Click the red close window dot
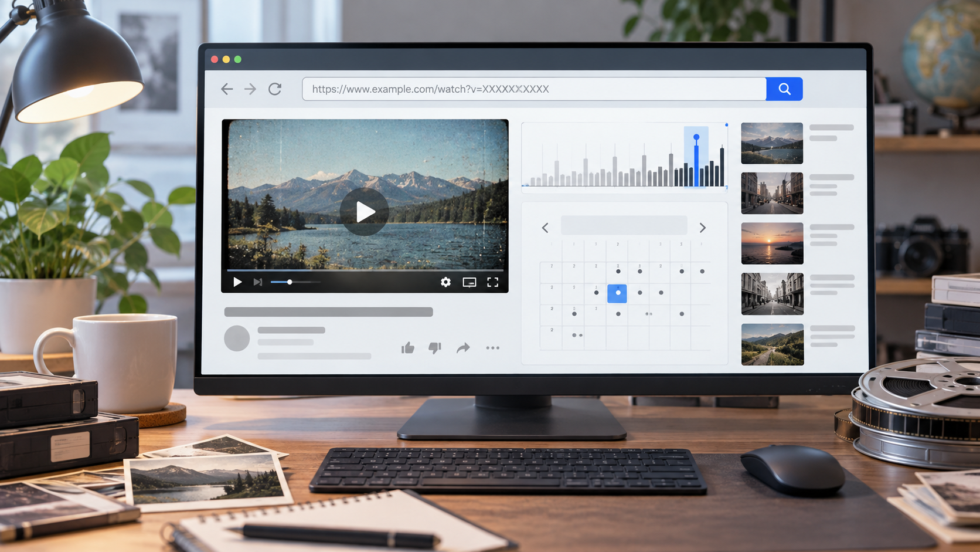The width and height of the screenshot is (980, 552). tap(215, 59)
